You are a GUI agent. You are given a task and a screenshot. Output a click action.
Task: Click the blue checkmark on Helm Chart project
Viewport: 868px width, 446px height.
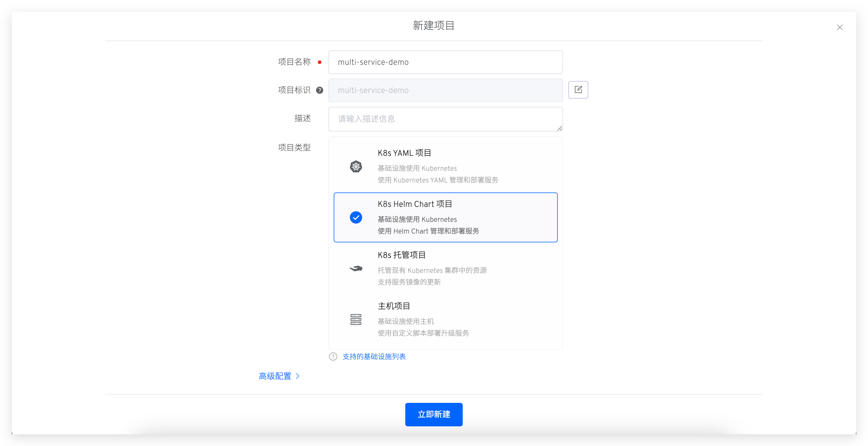pyautogui.click(x=356, y=217)
